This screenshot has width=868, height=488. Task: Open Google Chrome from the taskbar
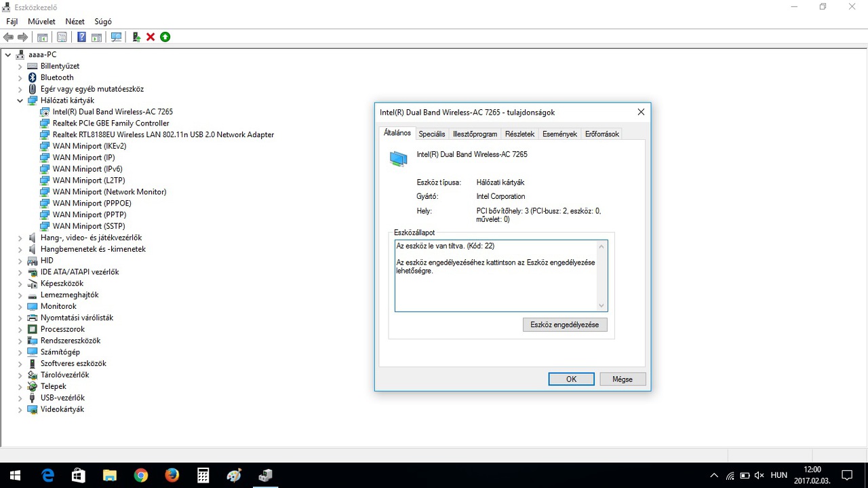(140, 475)
